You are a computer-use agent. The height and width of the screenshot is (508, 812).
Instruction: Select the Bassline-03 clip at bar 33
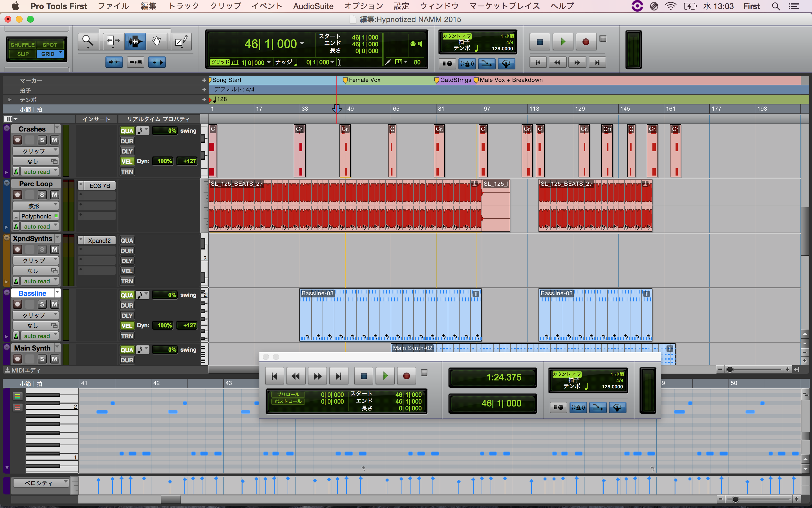coord(390,315)
